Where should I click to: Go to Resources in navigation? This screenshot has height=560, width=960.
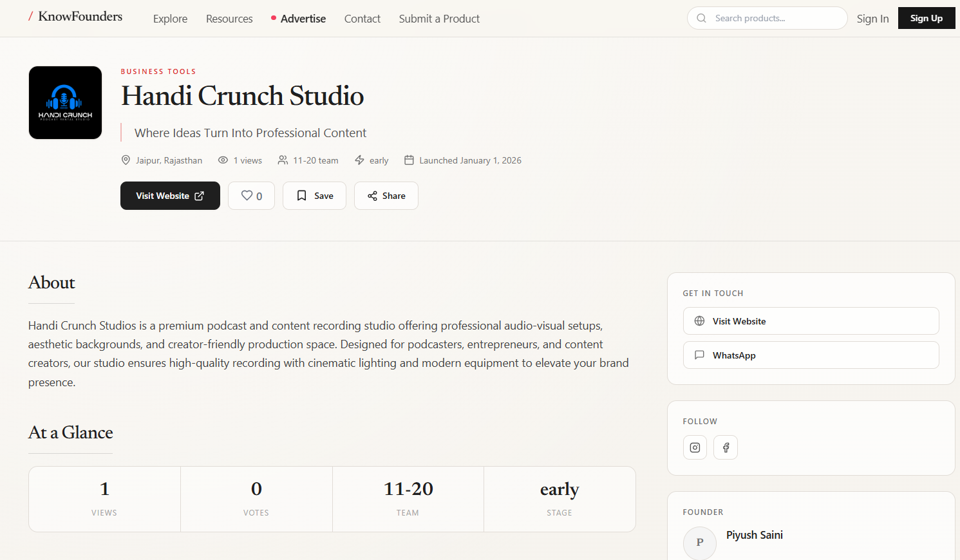pos(229,19)
